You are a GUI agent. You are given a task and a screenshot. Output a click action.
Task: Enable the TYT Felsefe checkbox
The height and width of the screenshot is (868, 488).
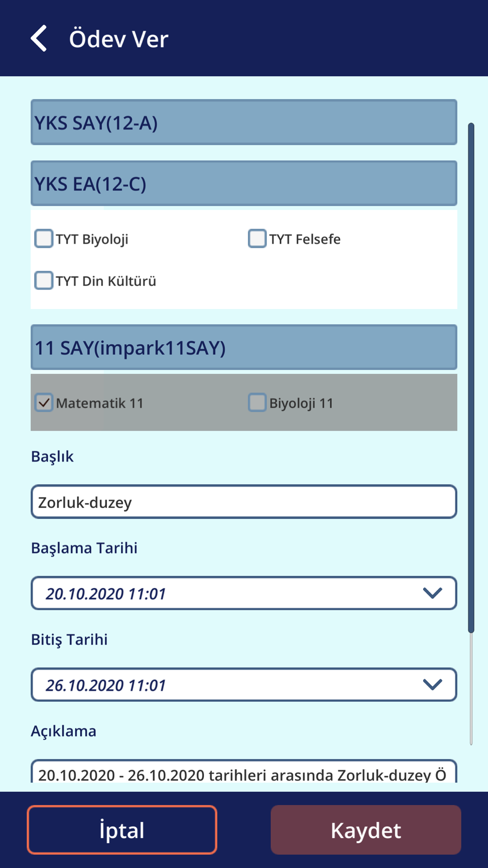pos(257,239)
